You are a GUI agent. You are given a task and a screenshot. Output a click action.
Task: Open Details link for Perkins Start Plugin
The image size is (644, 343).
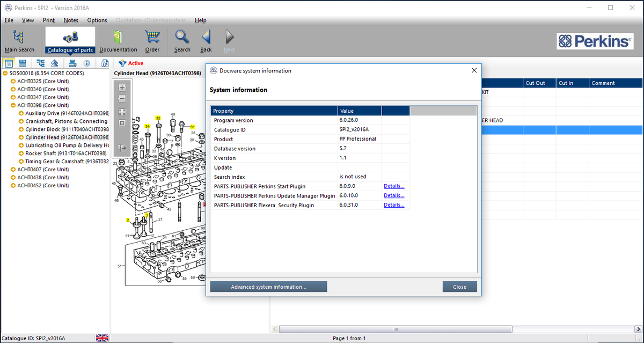point(394,186)
